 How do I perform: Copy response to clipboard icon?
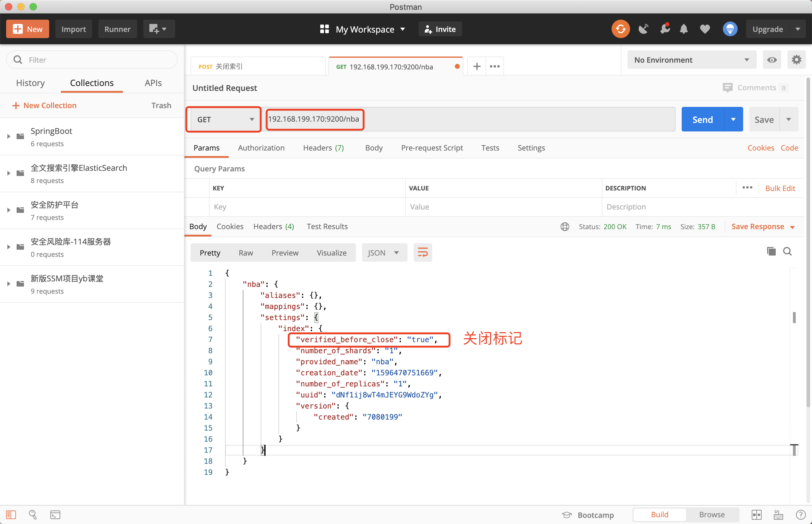point(771,252)
